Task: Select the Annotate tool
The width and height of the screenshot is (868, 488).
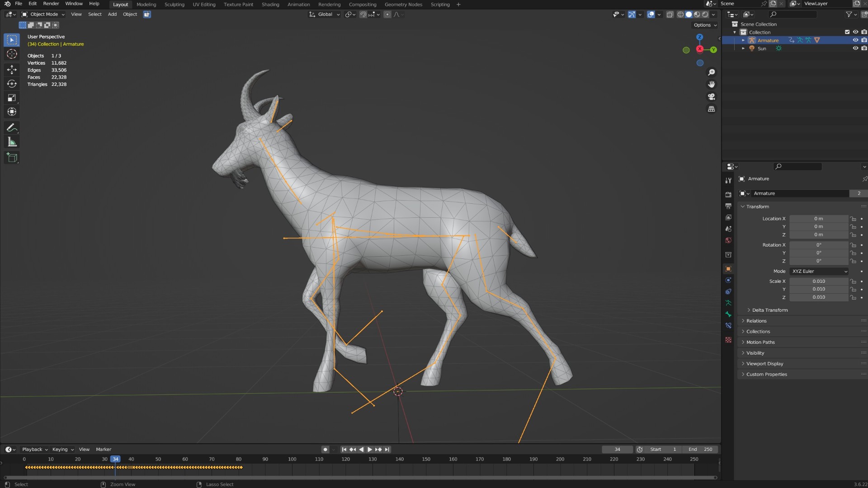Action: pos(12,128)
